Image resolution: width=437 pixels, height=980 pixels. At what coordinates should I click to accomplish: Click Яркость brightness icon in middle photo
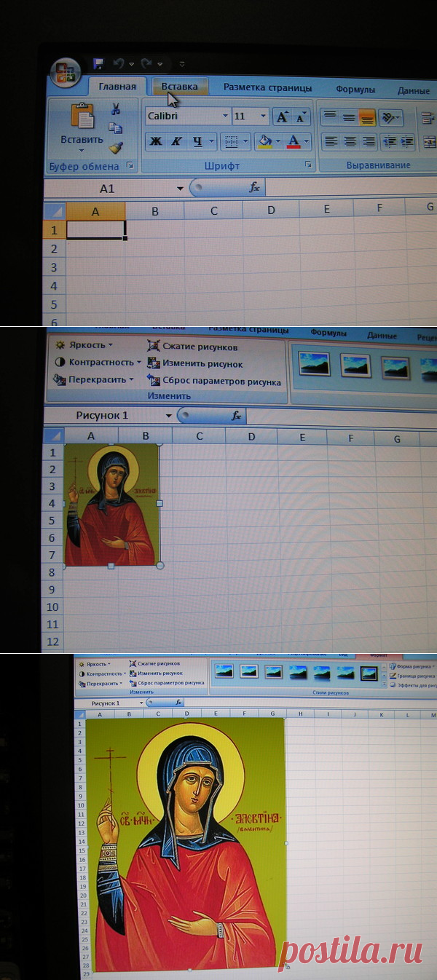(x=60, y=345)
